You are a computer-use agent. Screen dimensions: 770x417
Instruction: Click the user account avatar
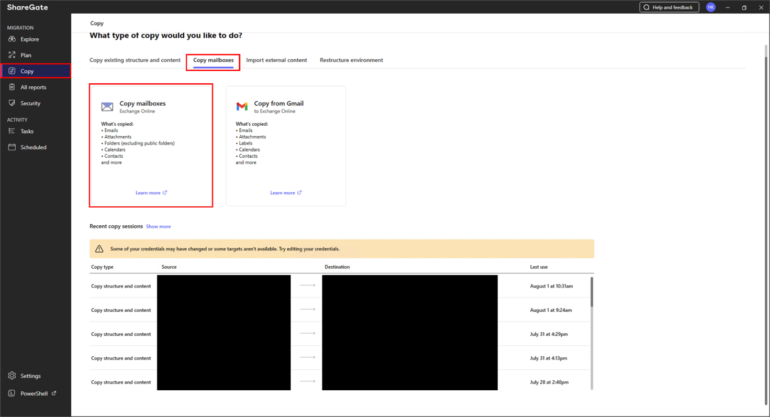tap(710, 7)
